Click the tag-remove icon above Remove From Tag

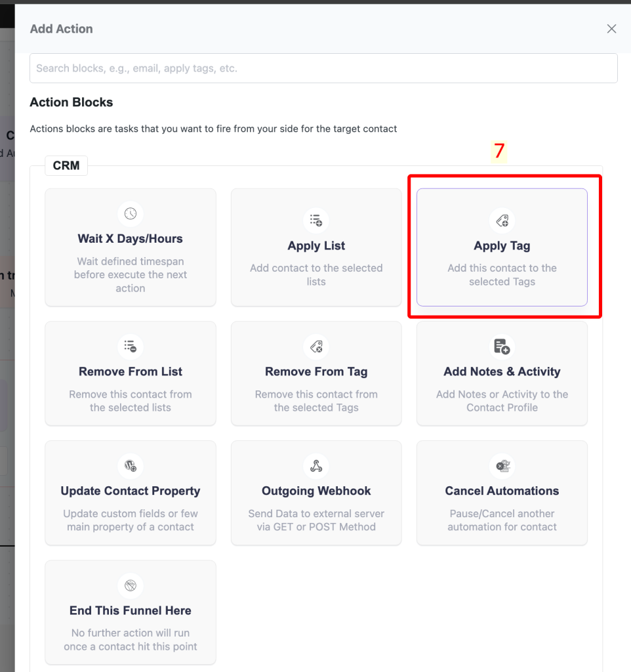click(x=316, y=346)
